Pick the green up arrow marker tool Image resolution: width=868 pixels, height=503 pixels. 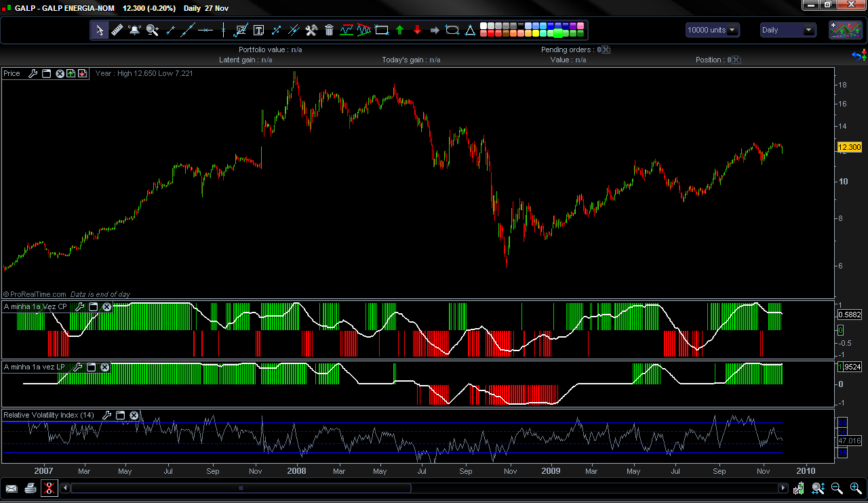[x=399, y=30]
